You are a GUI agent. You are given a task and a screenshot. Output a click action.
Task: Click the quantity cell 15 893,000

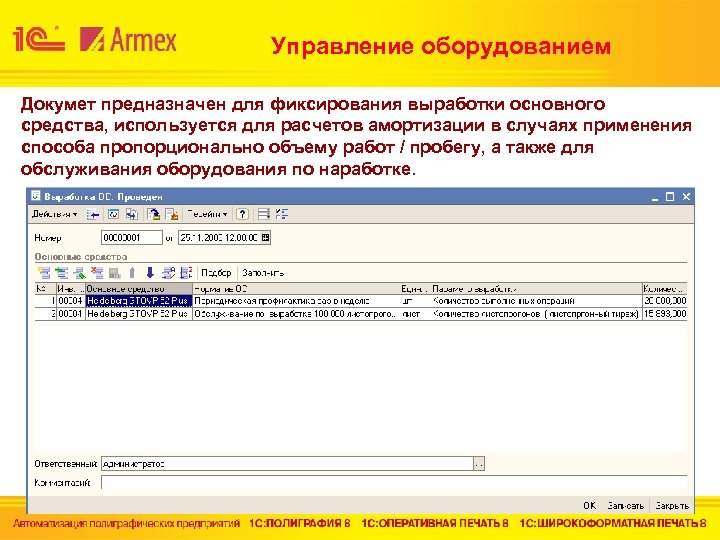(x=664, y=314)
